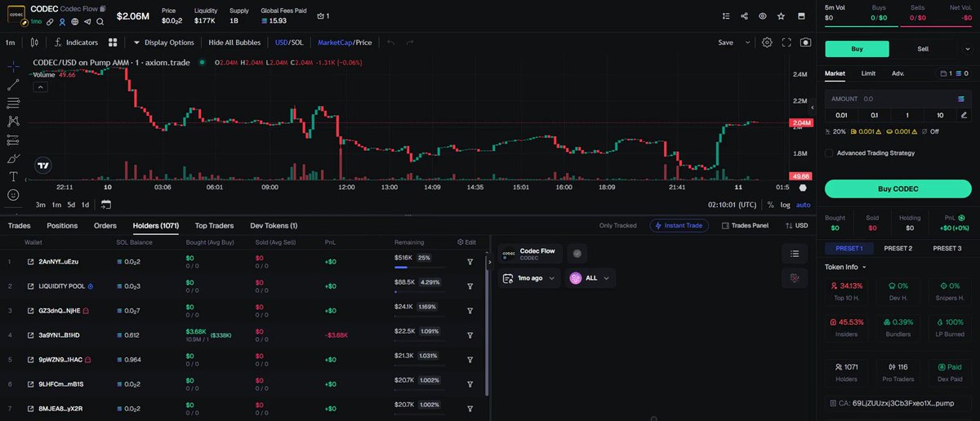Collapse the chart's right side panel arrow
980x421 pixels.
point(812,107)
